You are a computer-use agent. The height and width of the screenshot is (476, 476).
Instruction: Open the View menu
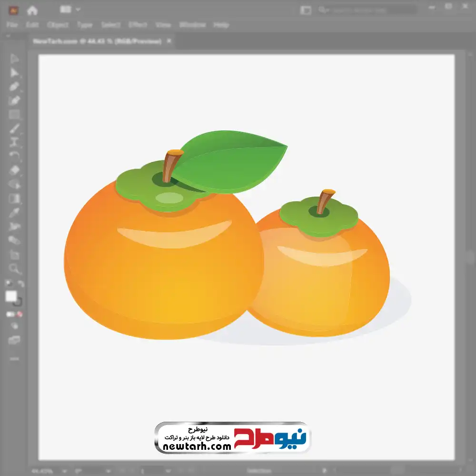coord(163,25)
